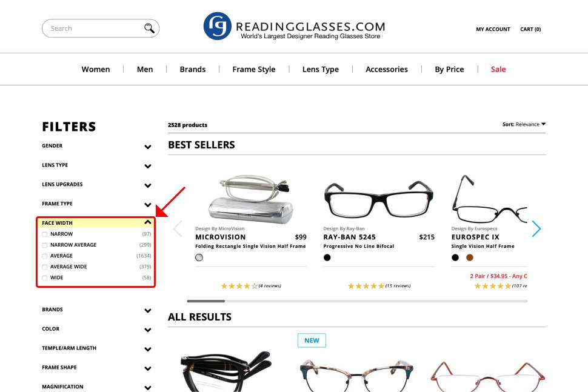View the Cart (0) link
The width and height of the screenshot is (588, 392).
(530, 29)
